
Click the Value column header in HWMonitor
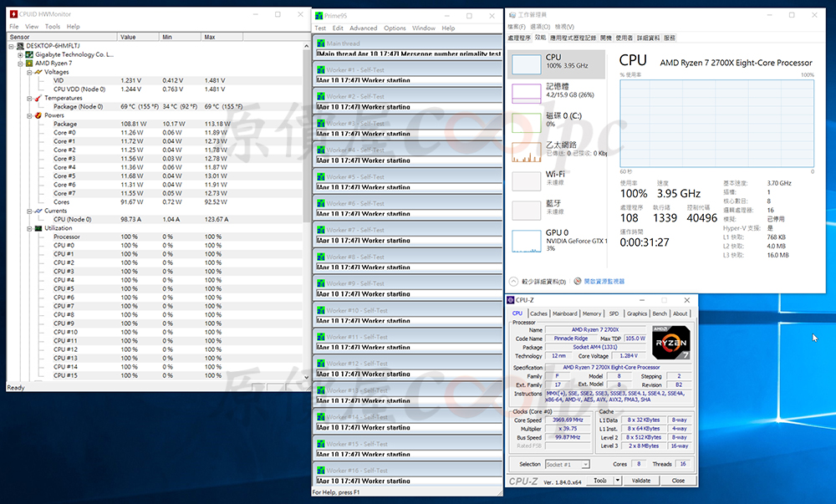pyautogui.click(x=138, y=37)
